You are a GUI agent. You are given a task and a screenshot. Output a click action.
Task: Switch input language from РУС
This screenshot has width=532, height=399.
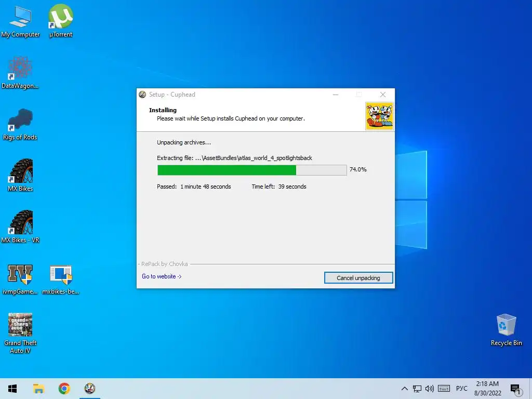(461, 389)
